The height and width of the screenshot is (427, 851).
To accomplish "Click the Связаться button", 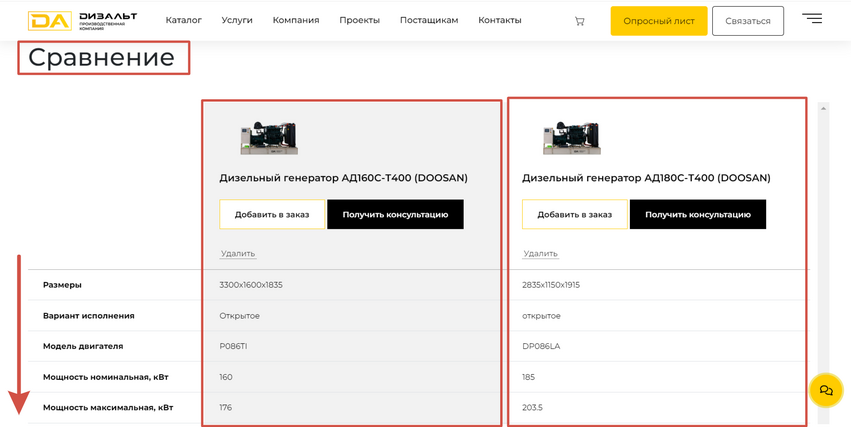I will [x=748, y=21].
